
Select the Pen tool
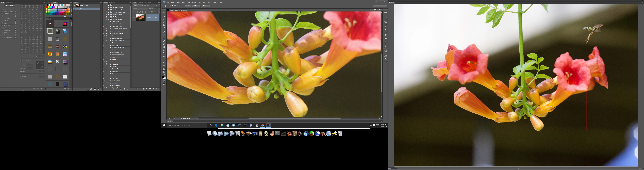click(164, 56)
